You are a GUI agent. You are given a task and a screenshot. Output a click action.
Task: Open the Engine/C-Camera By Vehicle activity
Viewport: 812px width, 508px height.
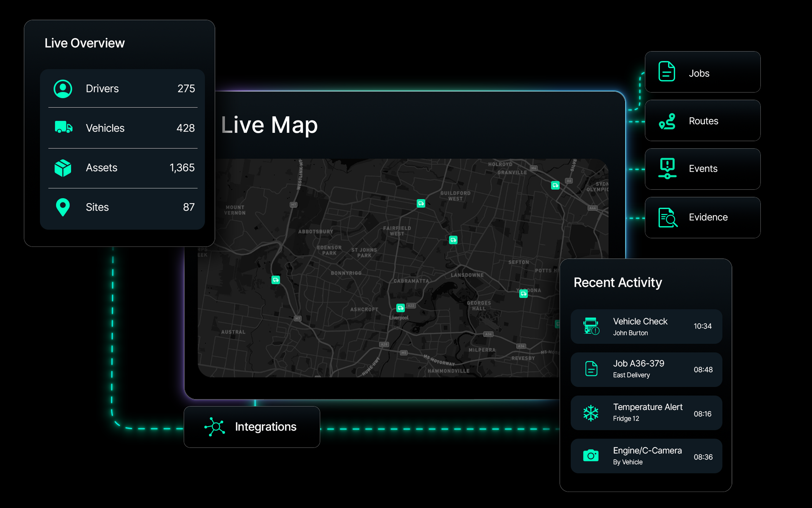pyautogui.click(x=647, y=456)
